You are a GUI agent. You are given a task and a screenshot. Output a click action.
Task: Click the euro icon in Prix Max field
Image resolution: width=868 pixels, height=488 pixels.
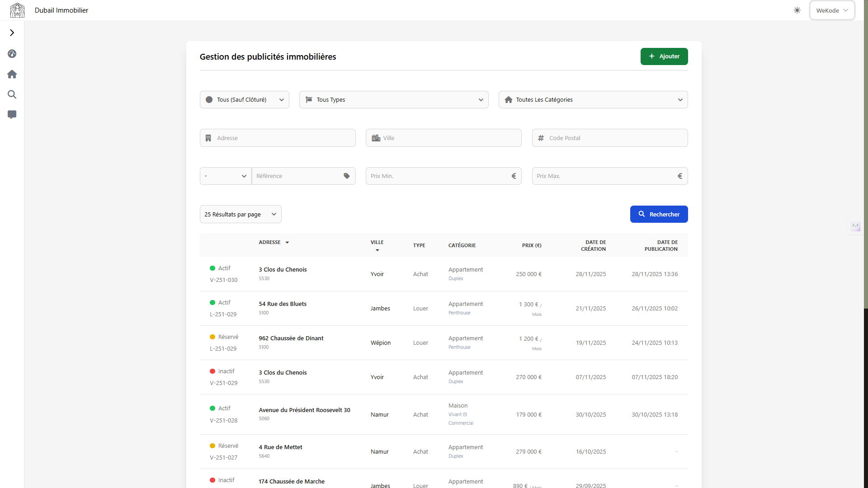tap(679, 176)
